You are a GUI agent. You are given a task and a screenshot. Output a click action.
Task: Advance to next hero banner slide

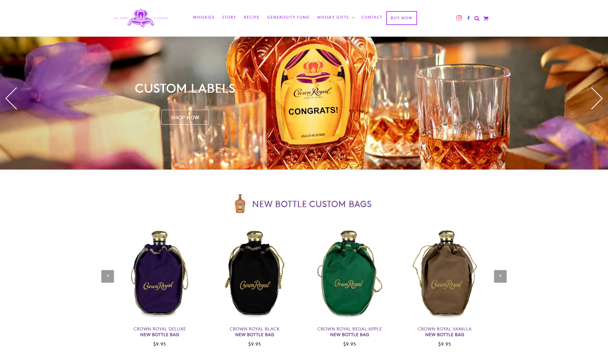click(596, 98)
